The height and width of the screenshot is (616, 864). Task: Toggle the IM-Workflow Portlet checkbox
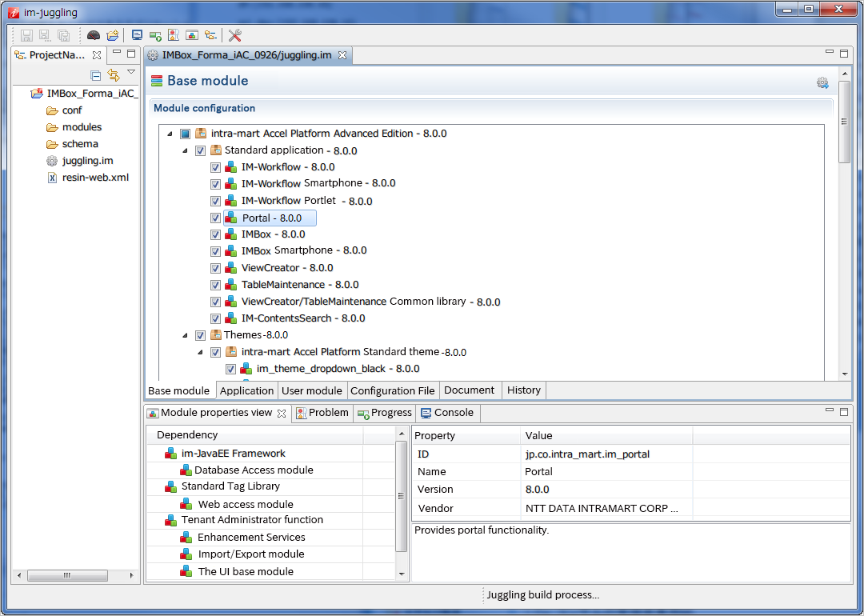click(215, 201)
